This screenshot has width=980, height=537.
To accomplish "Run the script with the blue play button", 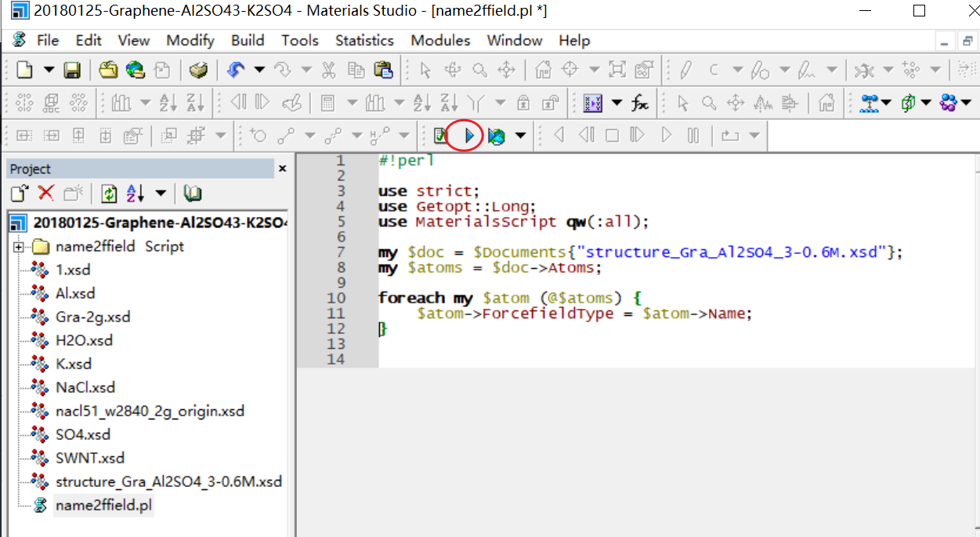I will click(x=469, y=136).
